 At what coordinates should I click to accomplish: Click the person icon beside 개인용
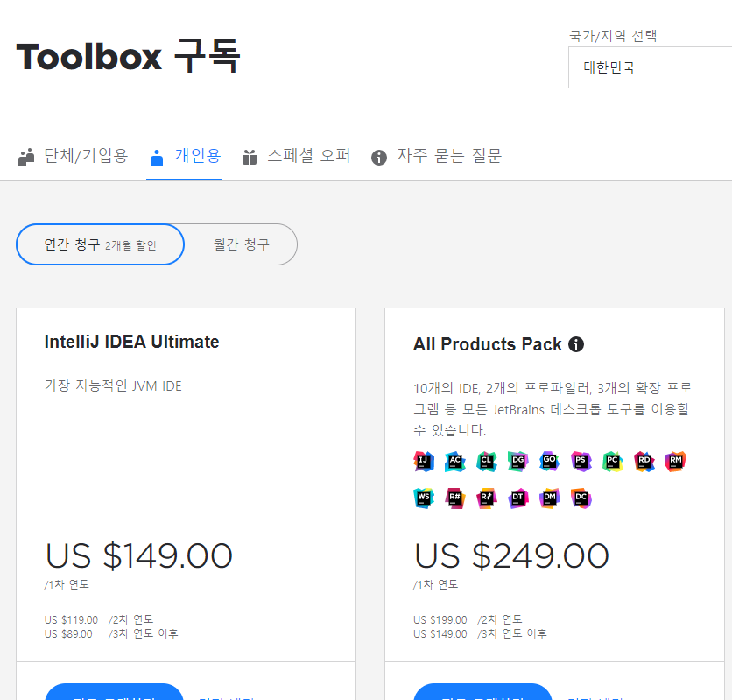click(x=157, y=158)
